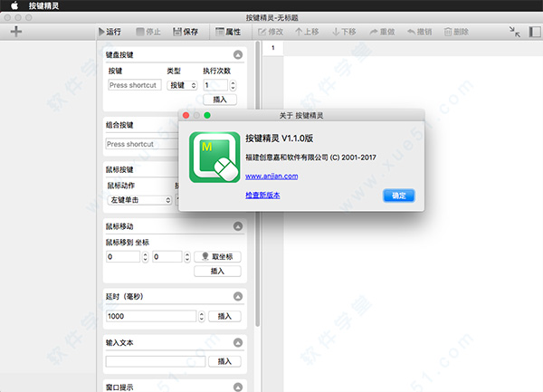
Task: Click line number 1 in script editor
Action: pyautogui.click(x=273, y=48)
